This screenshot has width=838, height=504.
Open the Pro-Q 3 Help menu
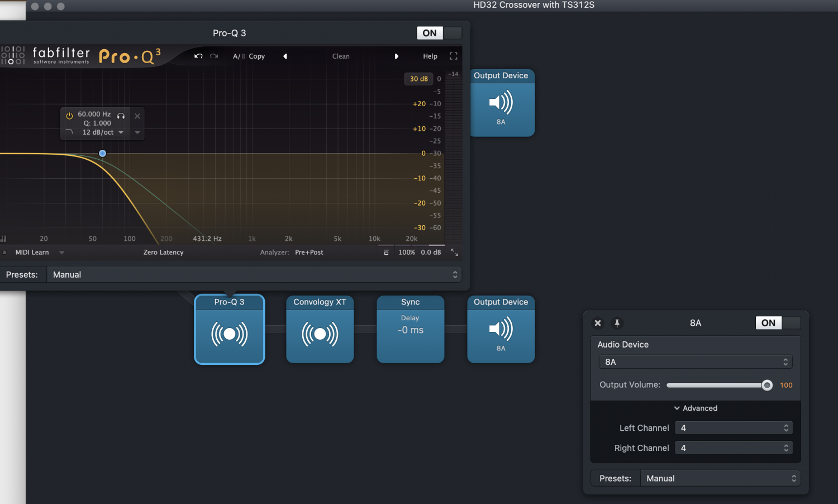[x=430, y=56]
